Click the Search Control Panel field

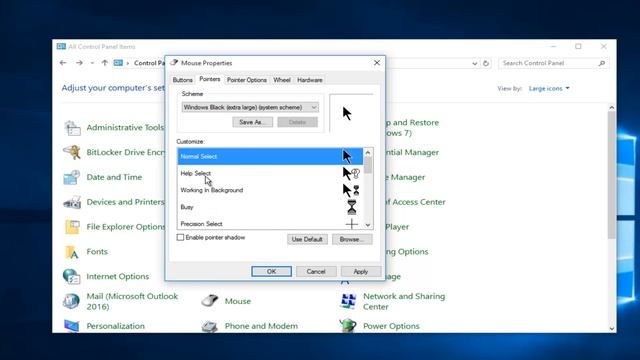point(553,63)
